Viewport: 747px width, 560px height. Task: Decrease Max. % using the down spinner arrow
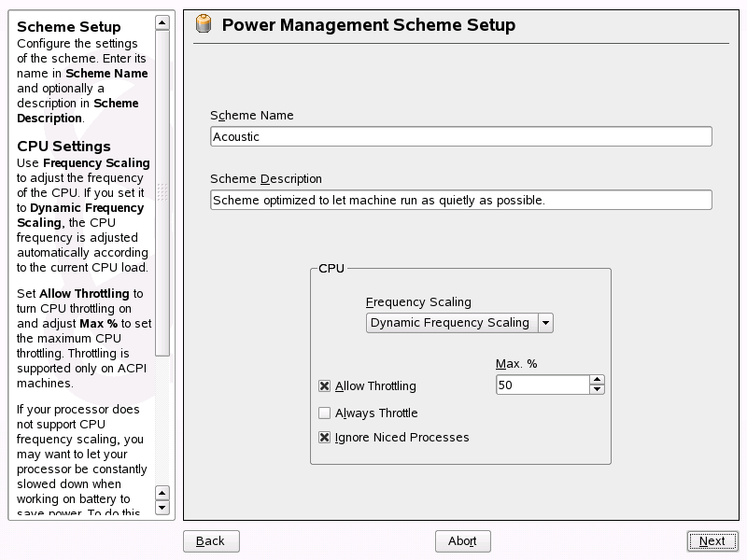pyautogui.click(x=597, y=389)
